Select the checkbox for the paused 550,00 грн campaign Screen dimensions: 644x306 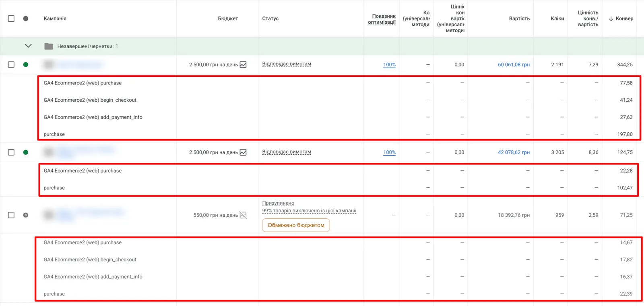point(11,215)
